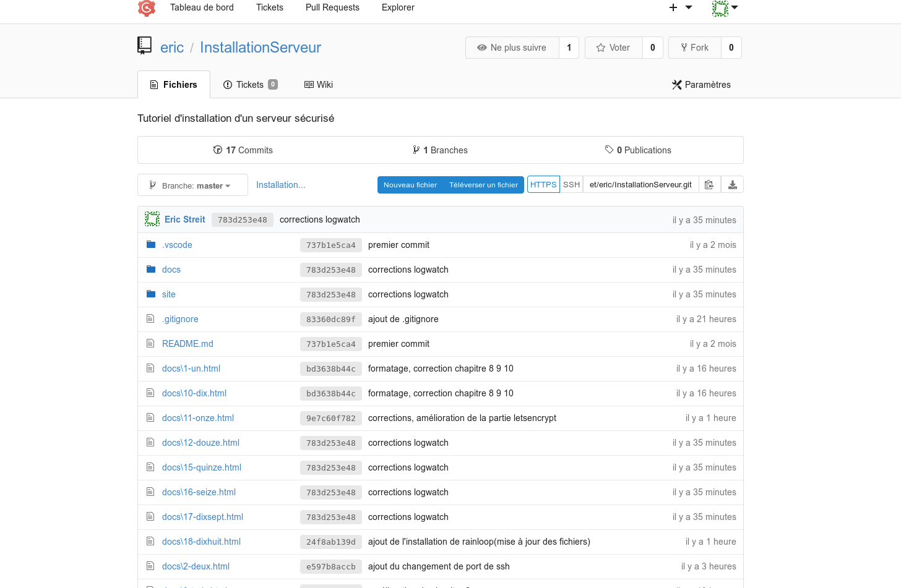The image size is (901, 588).
Task: Click Eric Streit's avatar in the commit row
Action: click(152, 219)
